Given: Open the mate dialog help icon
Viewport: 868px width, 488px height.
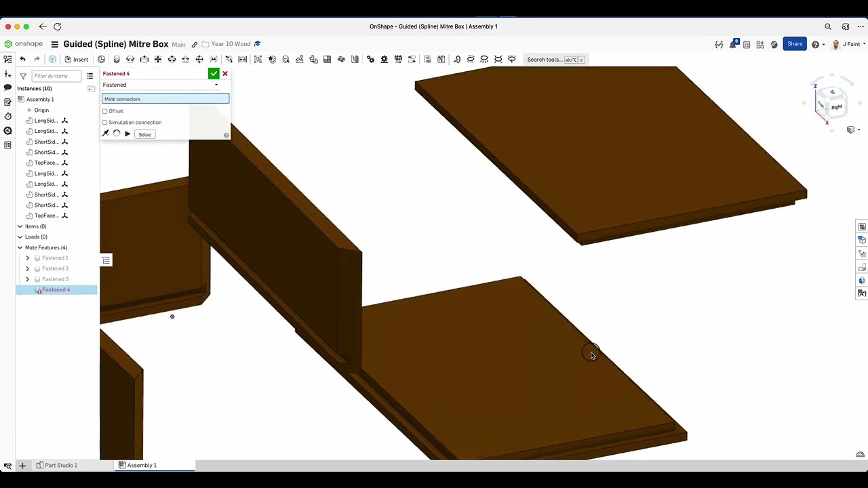Looking at the screenshot, I should pos(226,135).
